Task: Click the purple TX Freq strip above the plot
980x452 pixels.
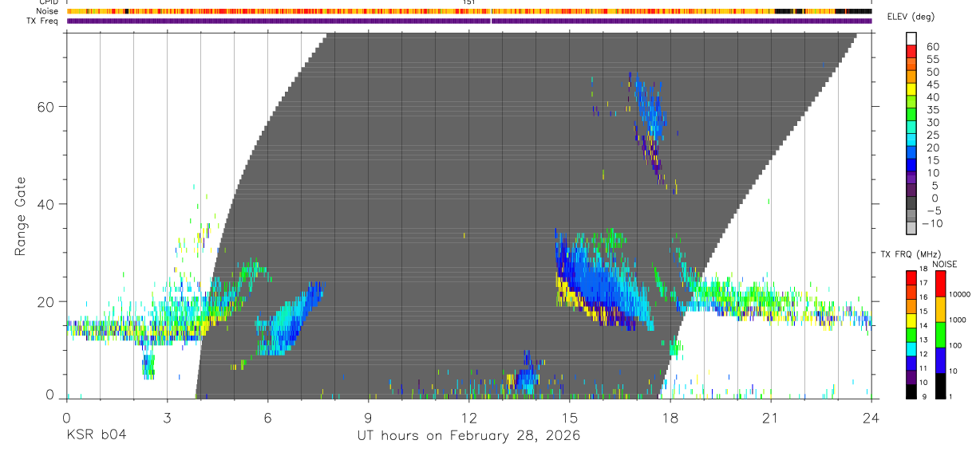Action: pyautogui.click(x=469, y=21)
